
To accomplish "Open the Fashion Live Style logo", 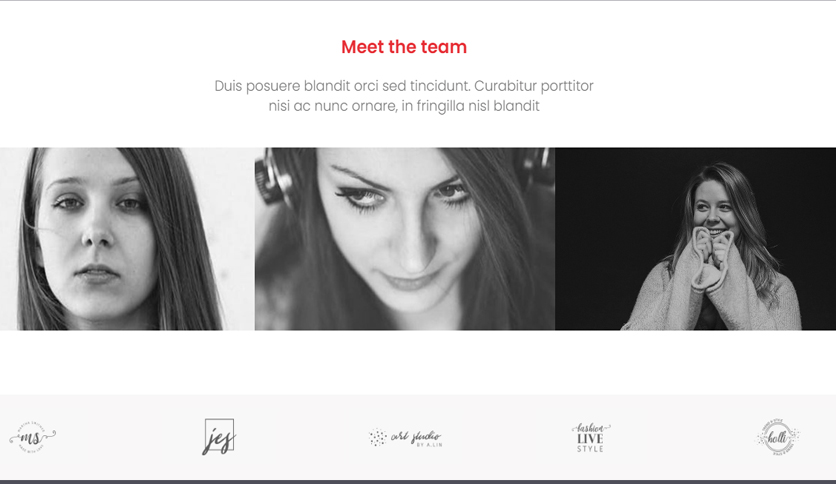I will pyautogui.click(x=591, y=438).
